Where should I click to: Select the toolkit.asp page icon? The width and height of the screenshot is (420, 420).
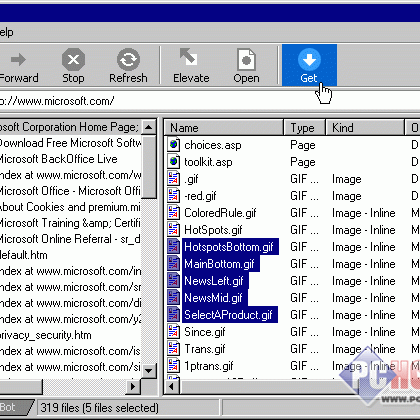(x=173, y=162)
